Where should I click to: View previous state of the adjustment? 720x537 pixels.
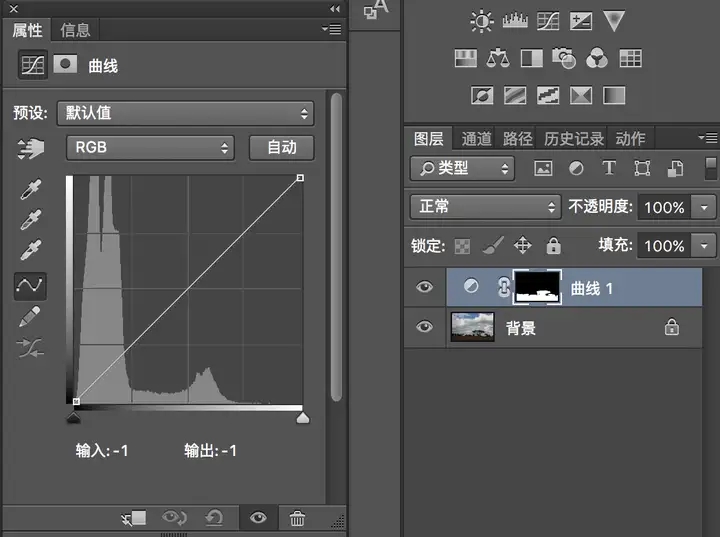174,518
